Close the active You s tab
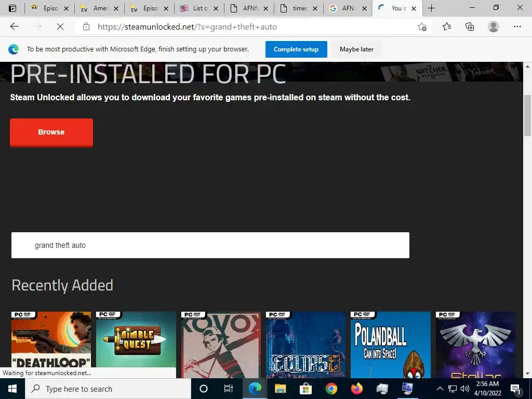The width and height of the screenshot is (532, 399). 414,8
